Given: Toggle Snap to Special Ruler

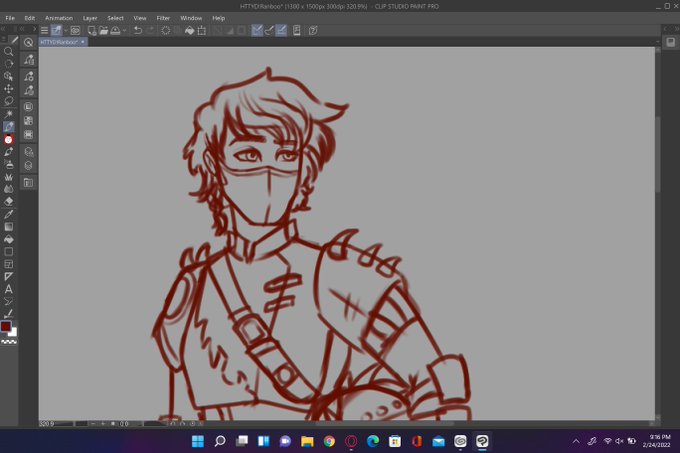Looking at the screenshot, I should (x=269, y=30).
